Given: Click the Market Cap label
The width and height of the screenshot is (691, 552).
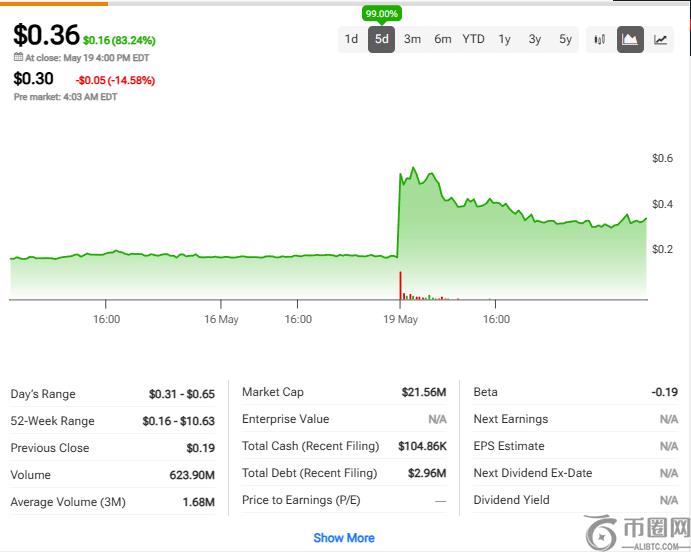Looking at the screenshot, I should (273, 392).
